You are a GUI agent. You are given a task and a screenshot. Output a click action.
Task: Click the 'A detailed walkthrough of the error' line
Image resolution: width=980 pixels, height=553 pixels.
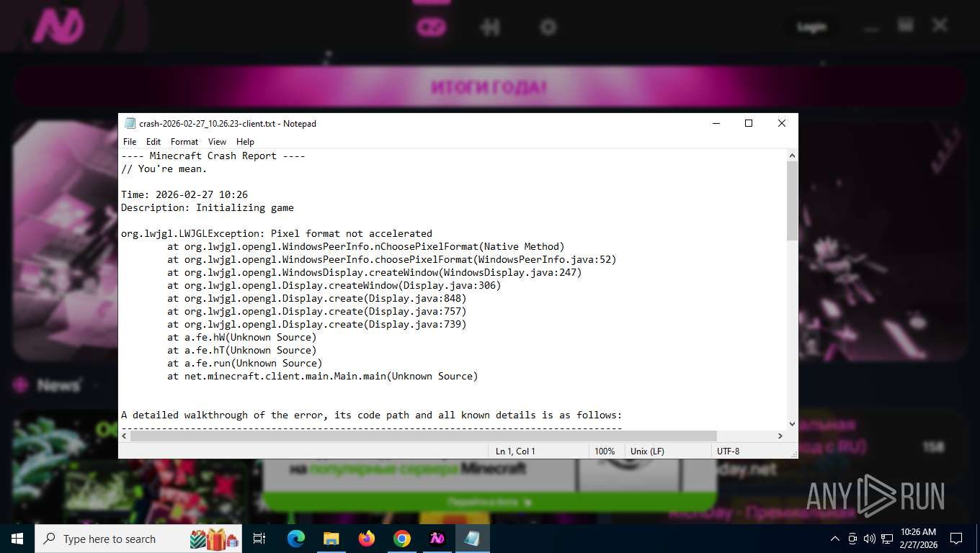(x=371, y=415)
